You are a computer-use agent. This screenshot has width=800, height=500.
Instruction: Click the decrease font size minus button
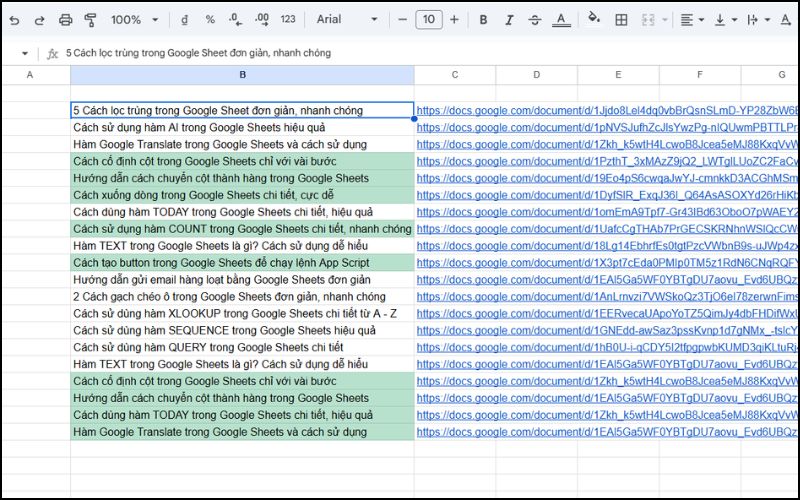tap(402, 20)
